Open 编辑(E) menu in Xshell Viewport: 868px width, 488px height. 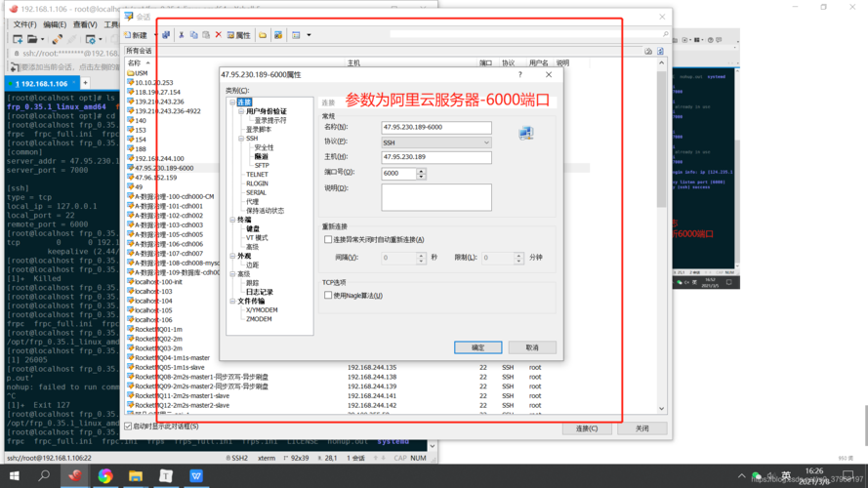coord(55,24)
